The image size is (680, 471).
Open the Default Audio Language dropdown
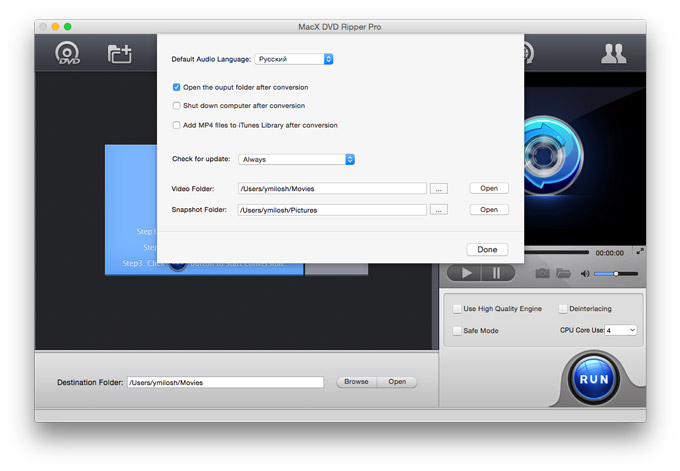pyautogui.click(x=294, y=60)
